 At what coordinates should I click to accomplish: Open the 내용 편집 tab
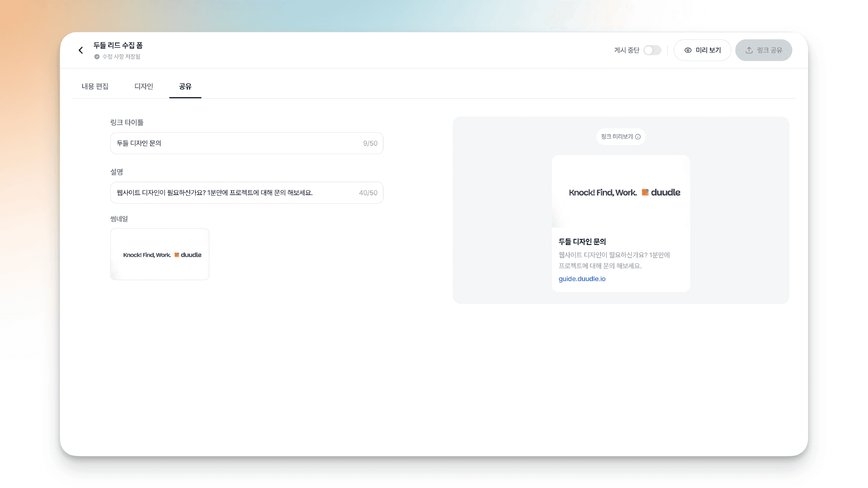pyautogui.click(x=95, y=87)
